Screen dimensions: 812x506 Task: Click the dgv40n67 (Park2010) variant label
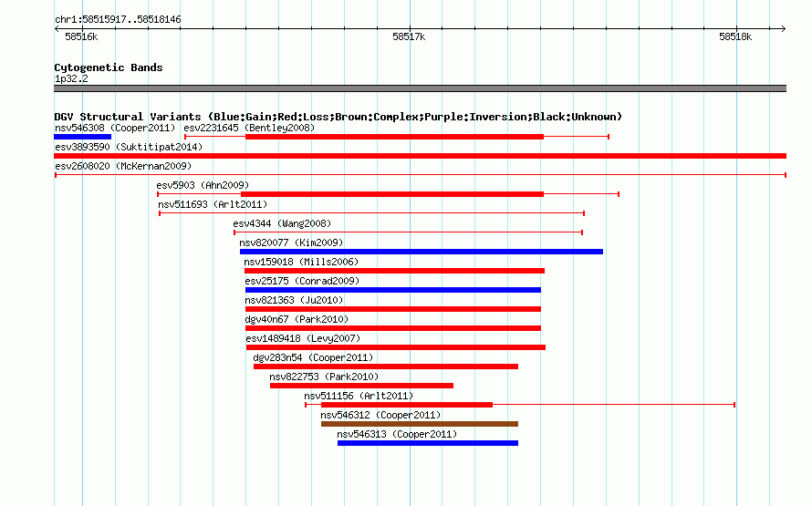[297, 319]
